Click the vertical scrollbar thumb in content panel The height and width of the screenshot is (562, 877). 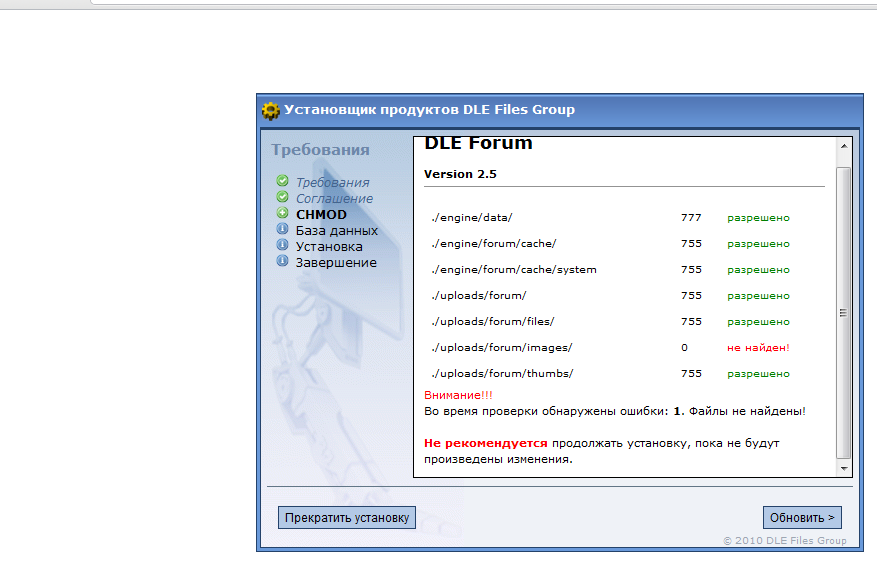pos(844,313)
